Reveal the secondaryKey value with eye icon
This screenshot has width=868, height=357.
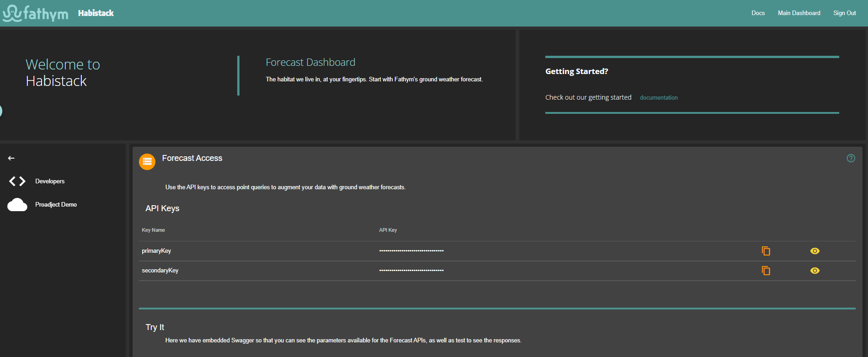click(x=815, y=271)
